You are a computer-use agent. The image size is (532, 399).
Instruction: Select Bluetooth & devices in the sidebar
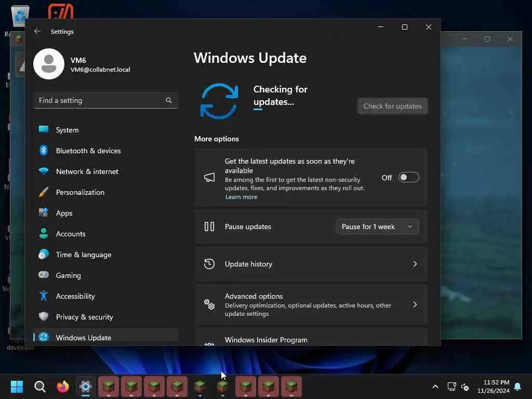[x=105, y=150]
